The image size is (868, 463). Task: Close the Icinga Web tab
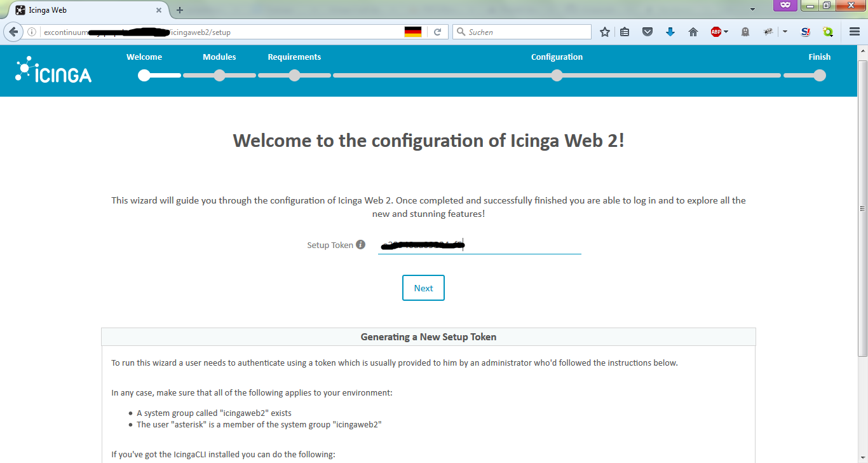coord(159,10)
